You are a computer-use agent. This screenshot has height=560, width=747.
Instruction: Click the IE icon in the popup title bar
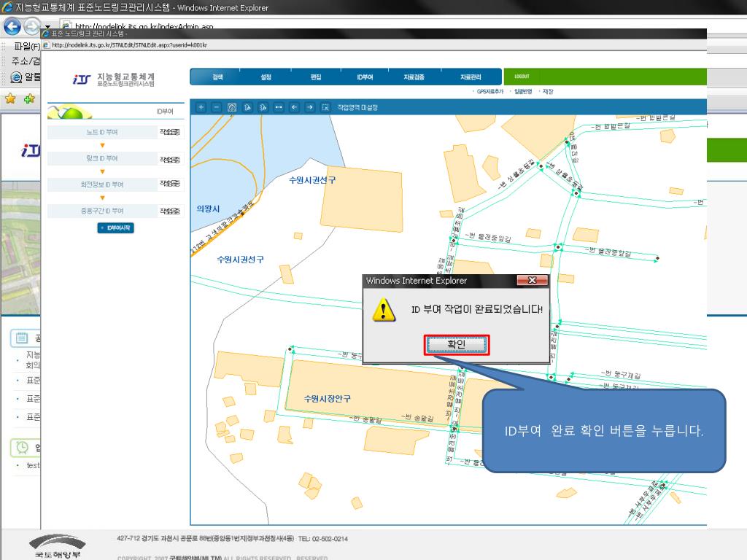[46, 34]
